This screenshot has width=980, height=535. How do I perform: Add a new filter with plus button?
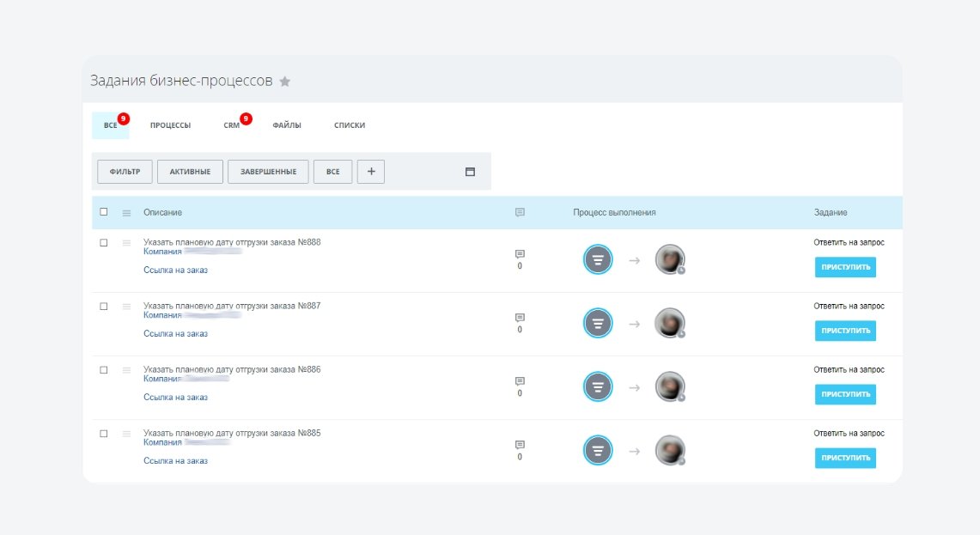pos(371,171)
